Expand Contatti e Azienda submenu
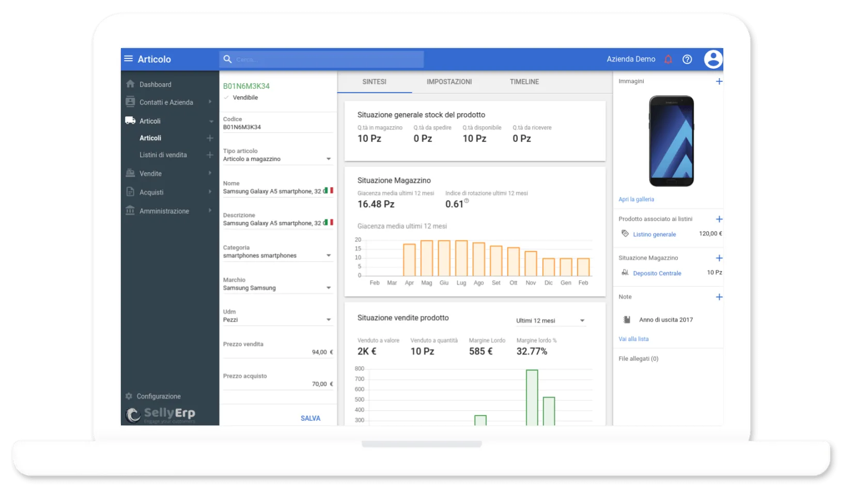This screenshot has height=502, width=868. pos(210,102)
